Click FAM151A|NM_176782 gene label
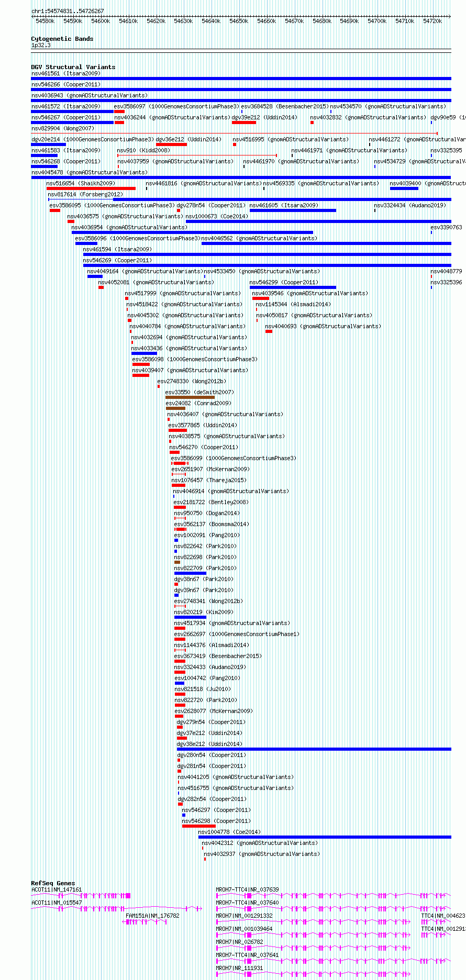The width and height of the screenshot is (466, 980). point(152,916)
